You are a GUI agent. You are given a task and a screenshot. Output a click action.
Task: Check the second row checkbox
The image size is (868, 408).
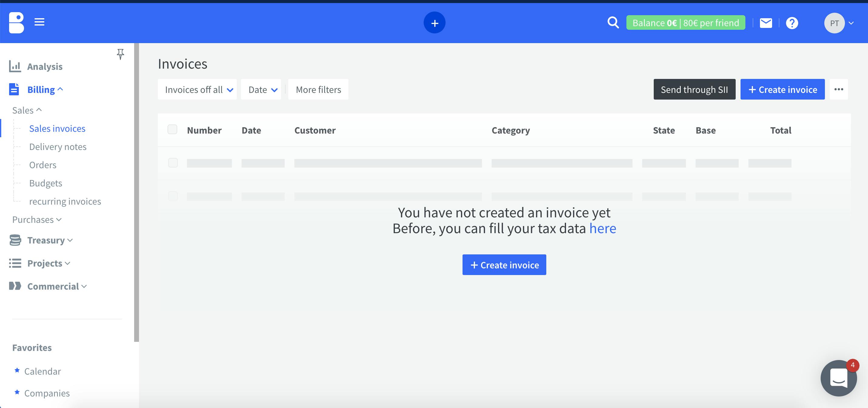173,196
